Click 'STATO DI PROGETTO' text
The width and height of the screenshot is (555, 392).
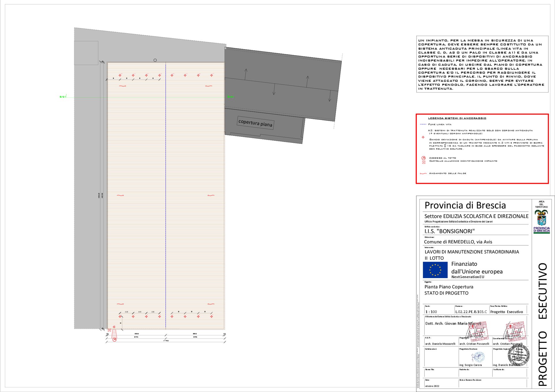tap(446, 293)
